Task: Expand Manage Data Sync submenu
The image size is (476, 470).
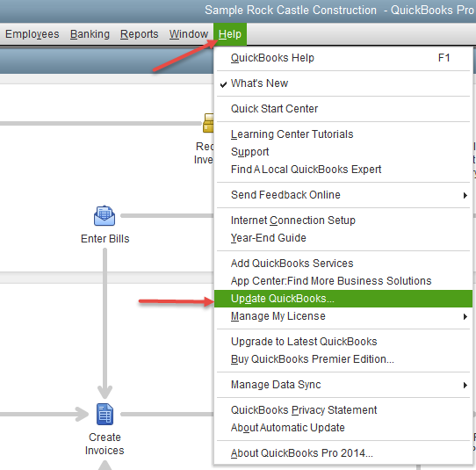Action: [343, 385]
